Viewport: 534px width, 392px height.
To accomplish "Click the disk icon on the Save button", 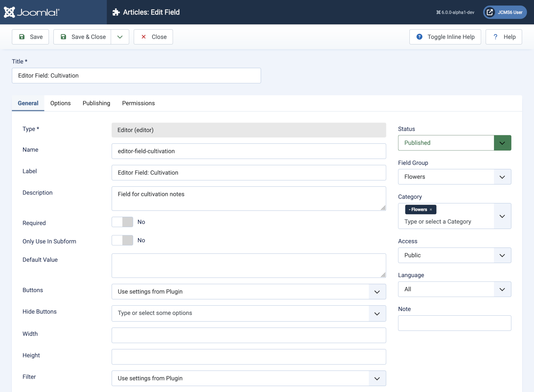I will [x=23, y=37].
